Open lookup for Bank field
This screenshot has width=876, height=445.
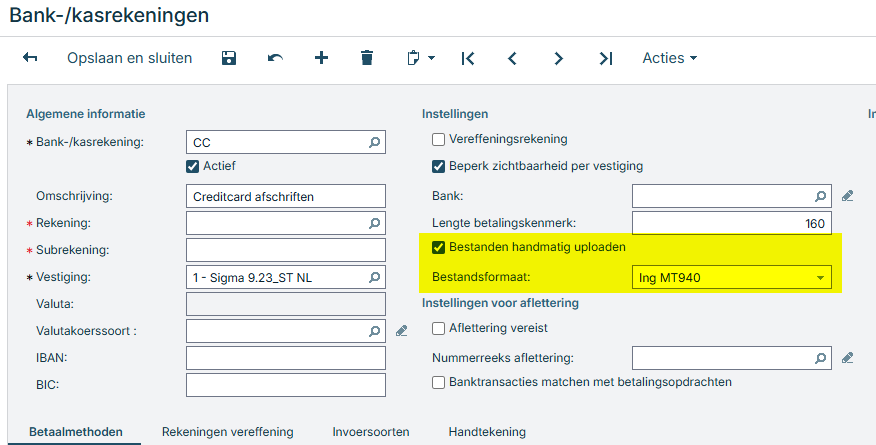tap(820, 196)
